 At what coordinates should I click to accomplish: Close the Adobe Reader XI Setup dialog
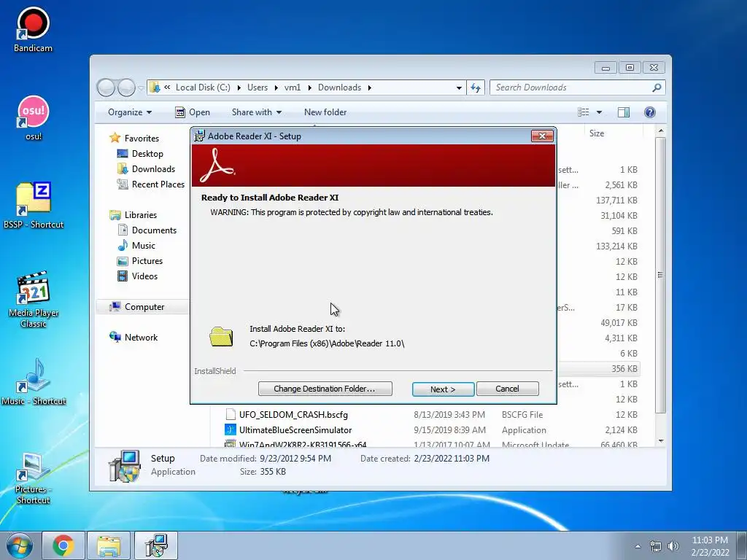point(542,136)
